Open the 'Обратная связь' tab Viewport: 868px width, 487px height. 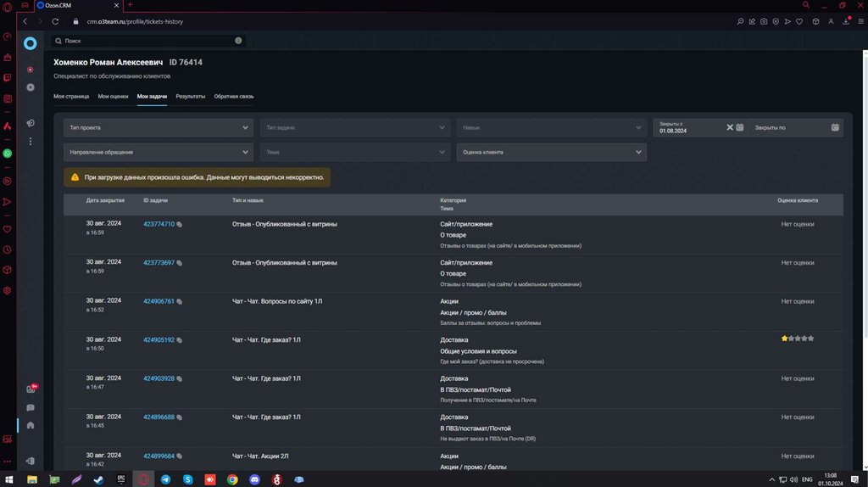tap(234, 97)
